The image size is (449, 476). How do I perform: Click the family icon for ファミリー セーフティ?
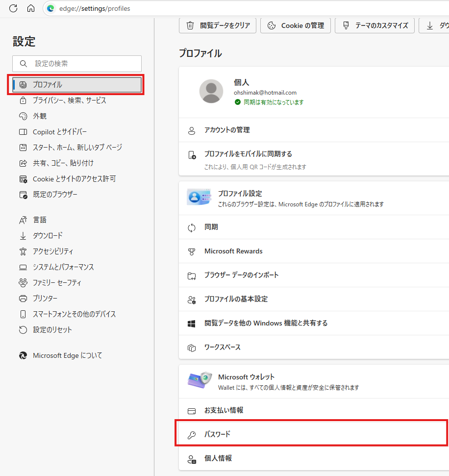[x=23, y=283]
